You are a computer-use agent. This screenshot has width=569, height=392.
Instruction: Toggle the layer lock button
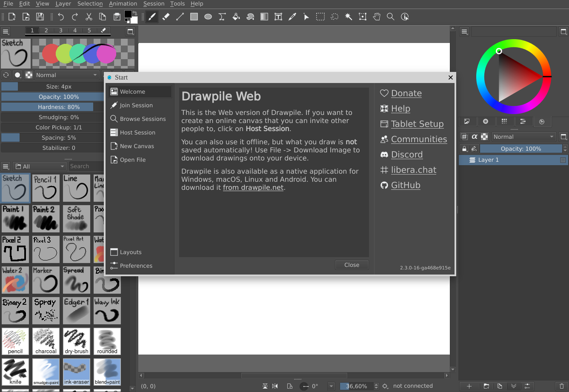(464, 149)
